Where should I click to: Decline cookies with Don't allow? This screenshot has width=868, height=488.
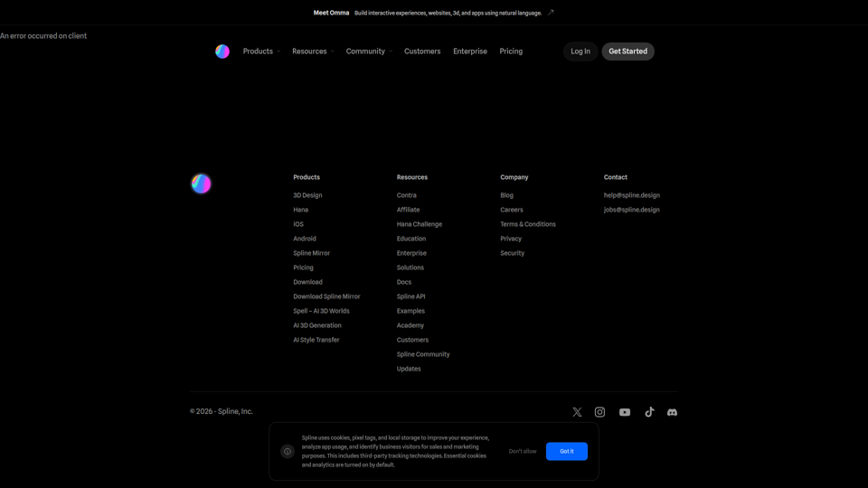pos(523,452)
